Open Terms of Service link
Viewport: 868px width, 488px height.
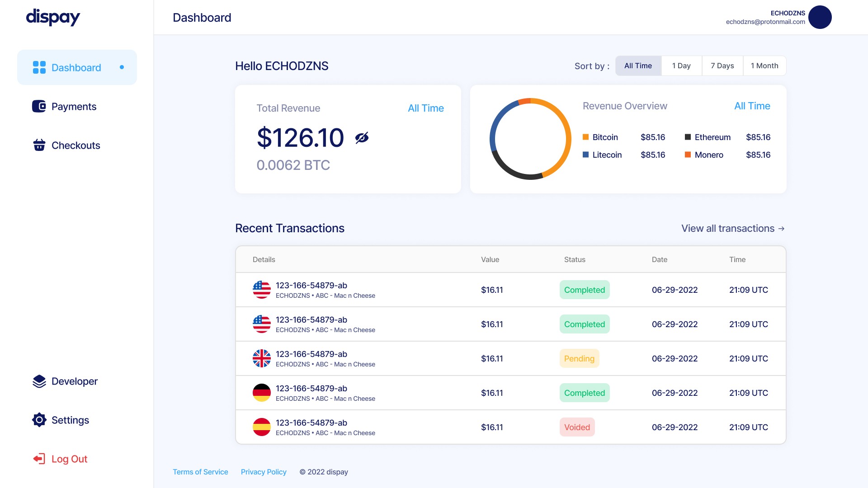[x=200, y=472]
